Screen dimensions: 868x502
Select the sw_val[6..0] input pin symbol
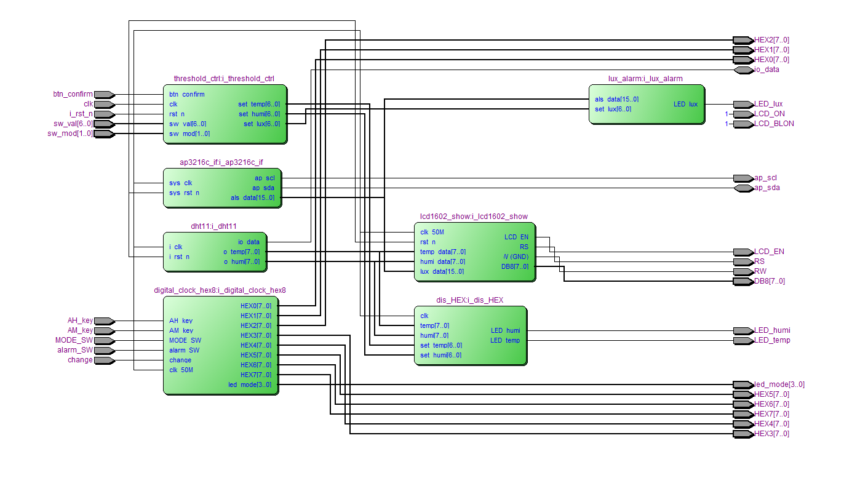(104, 124)
